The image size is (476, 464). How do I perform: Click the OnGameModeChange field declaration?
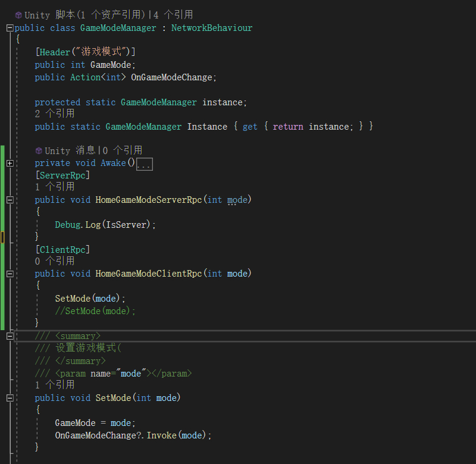pyautogui.click(x=171, y=77)
